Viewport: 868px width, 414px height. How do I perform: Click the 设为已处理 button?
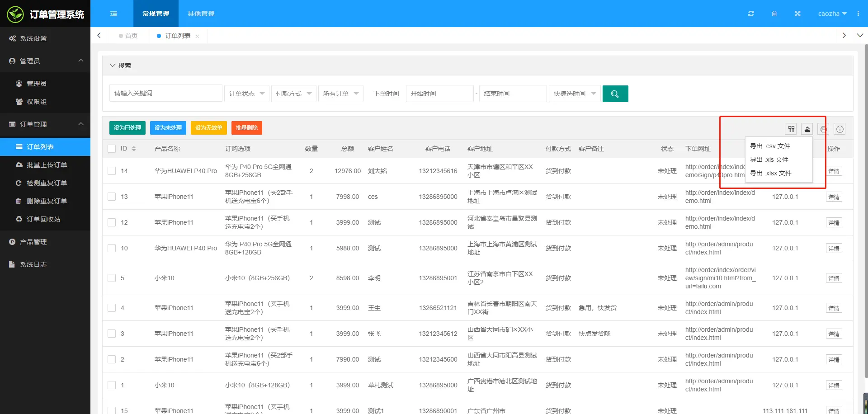[127, 128]
